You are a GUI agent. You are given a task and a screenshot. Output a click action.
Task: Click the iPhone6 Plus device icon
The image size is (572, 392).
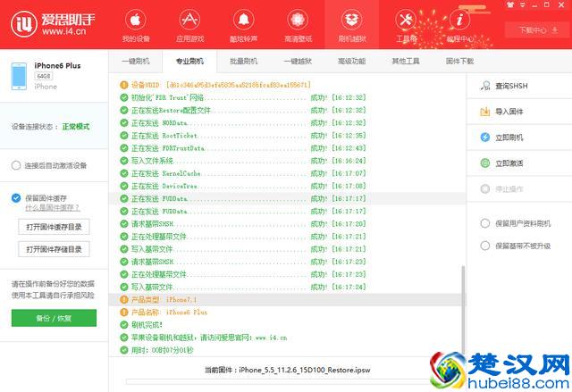tap(19, 76)
